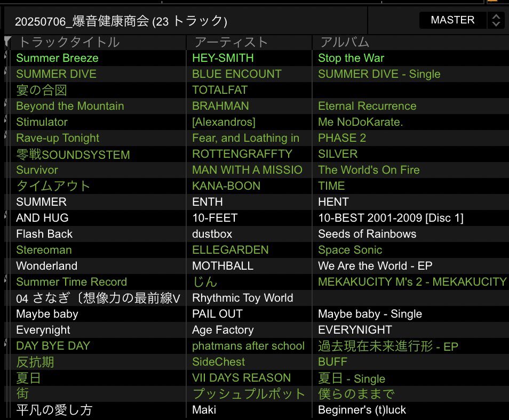Select track Stimulator

point(42,122)
